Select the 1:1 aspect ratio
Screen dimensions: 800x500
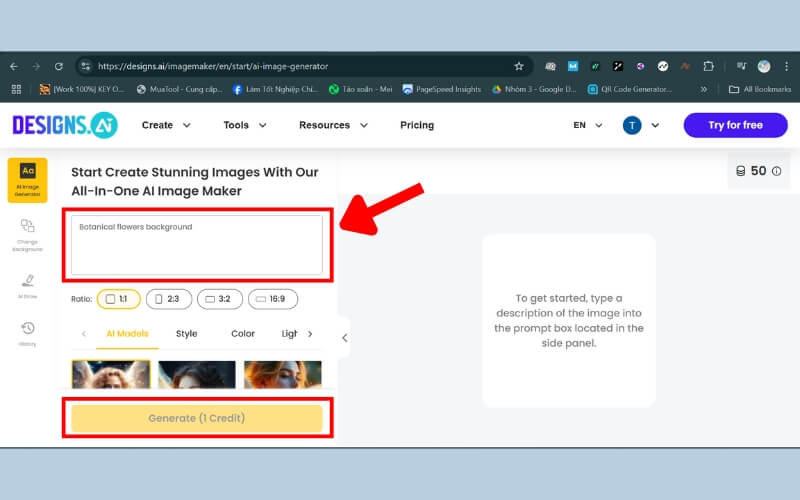(x=118, y=299)
